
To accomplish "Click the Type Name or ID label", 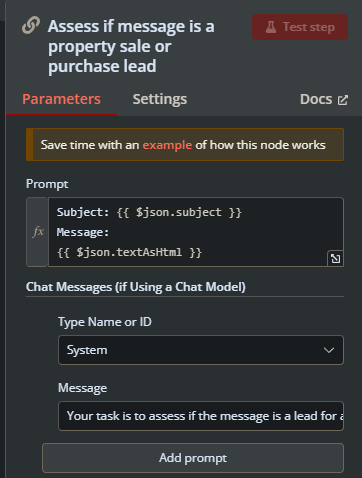I will pyautogui.click(x=105, y=322).
